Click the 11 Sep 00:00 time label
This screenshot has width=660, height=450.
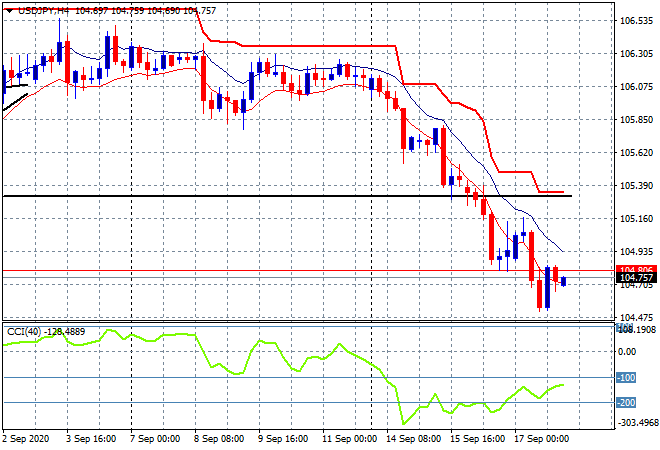click(349, 439)
